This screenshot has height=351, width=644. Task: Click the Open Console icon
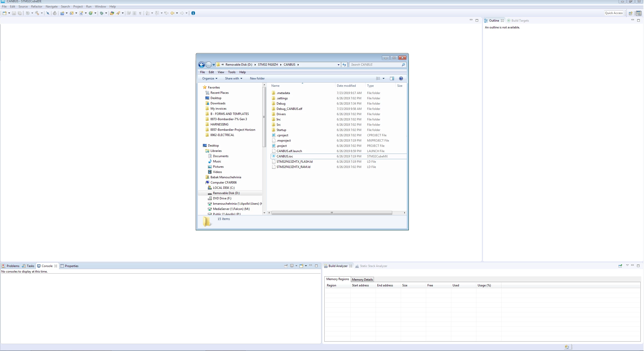point(301,266)
